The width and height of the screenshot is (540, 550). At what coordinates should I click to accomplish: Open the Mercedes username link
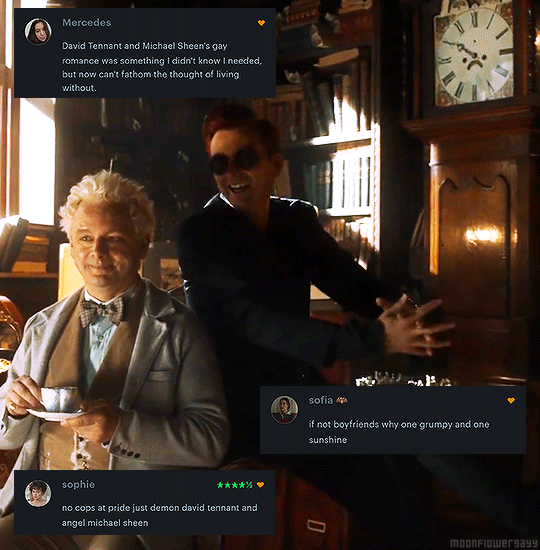point(87,22)
